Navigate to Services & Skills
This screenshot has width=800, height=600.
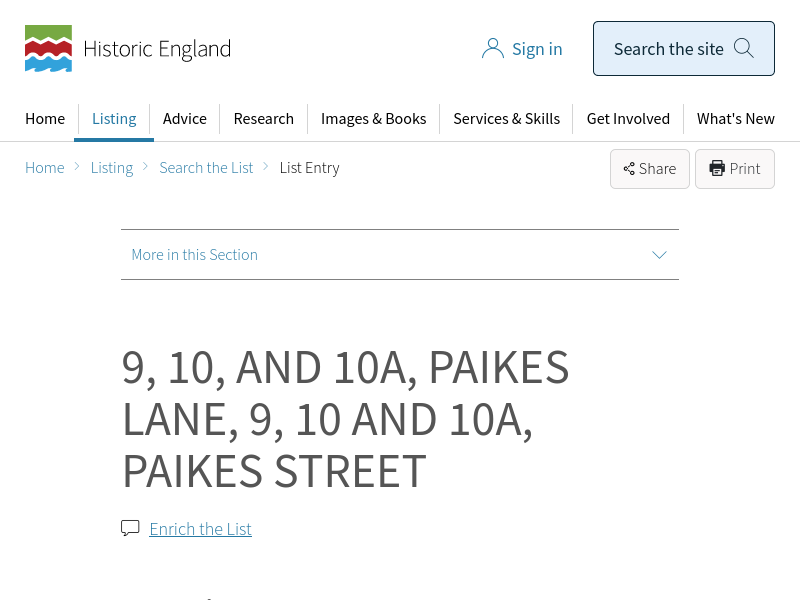coord(506,118)
